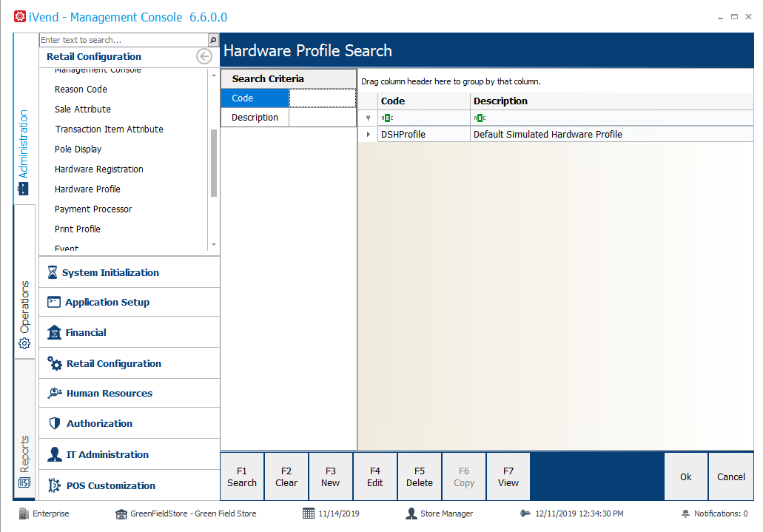
Task: Click the Authorization shield icon
Action: 55,423
